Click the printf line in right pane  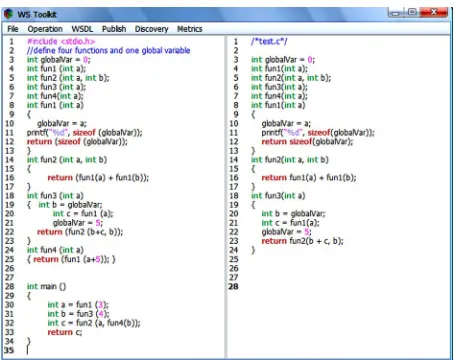coord(318,132)
